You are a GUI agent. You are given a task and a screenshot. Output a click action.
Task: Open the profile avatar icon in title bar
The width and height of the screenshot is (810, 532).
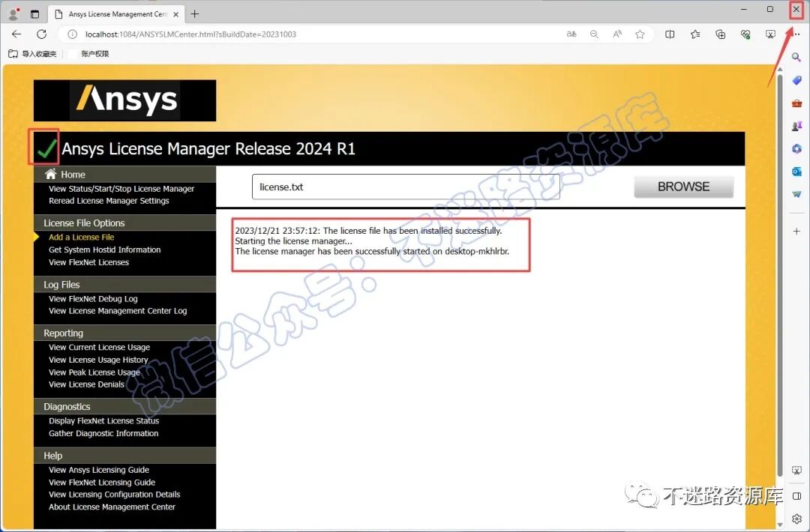coord(14,14)
